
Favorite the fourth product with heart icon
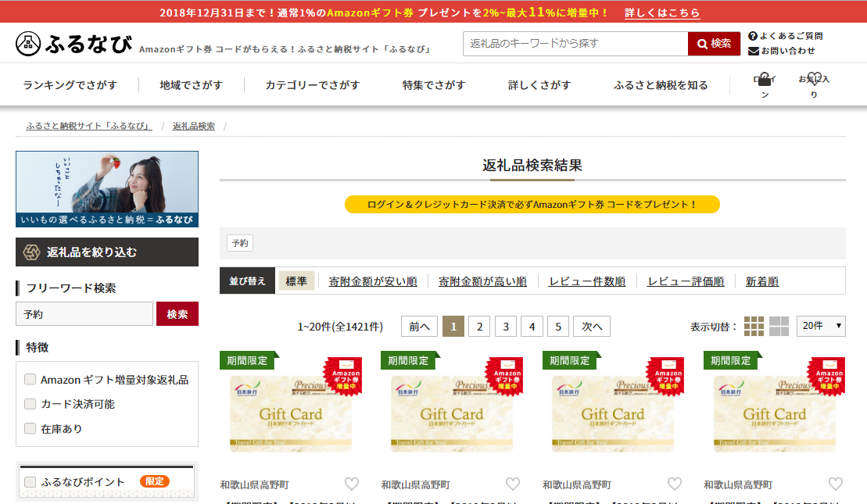click(836, 484)
